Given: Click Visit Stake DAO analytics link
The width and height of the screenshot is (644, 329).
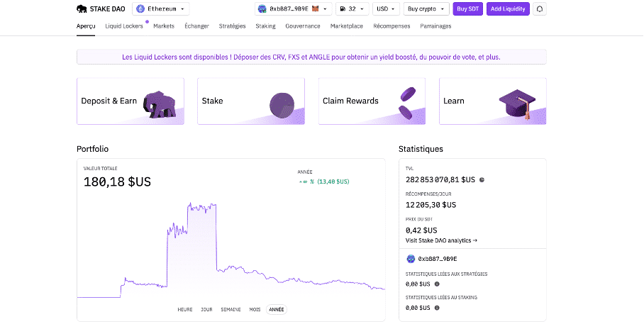Looking at the screenshot, I should [441, 240].
